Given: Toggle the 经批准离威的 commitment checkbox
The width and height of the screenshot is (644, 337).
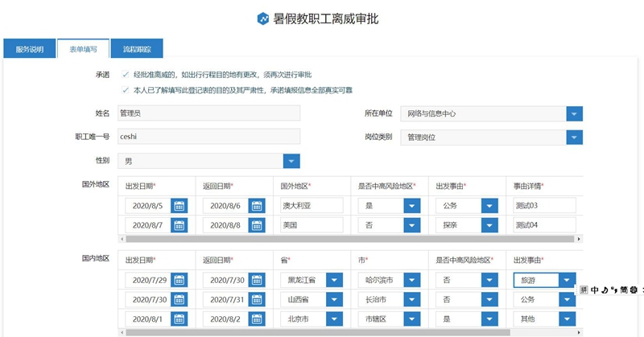Looking at the screenshot, I should (125, 75).
